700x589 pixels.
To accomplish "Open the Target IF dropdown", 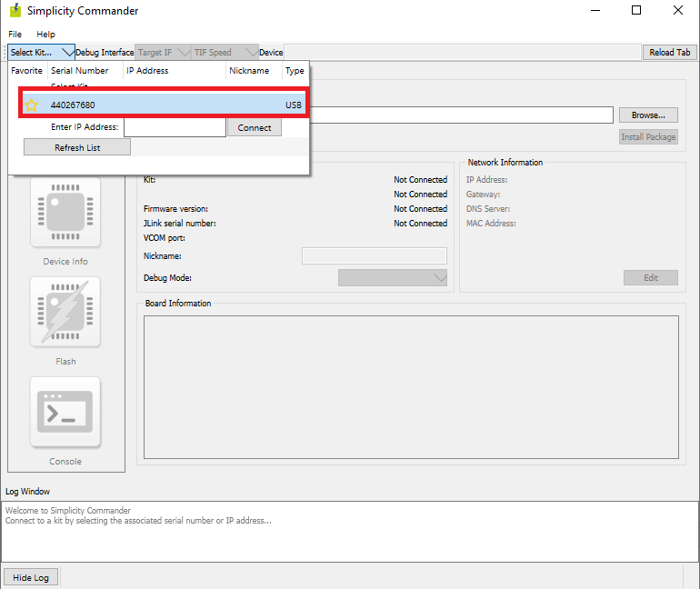I will [163, 53].
